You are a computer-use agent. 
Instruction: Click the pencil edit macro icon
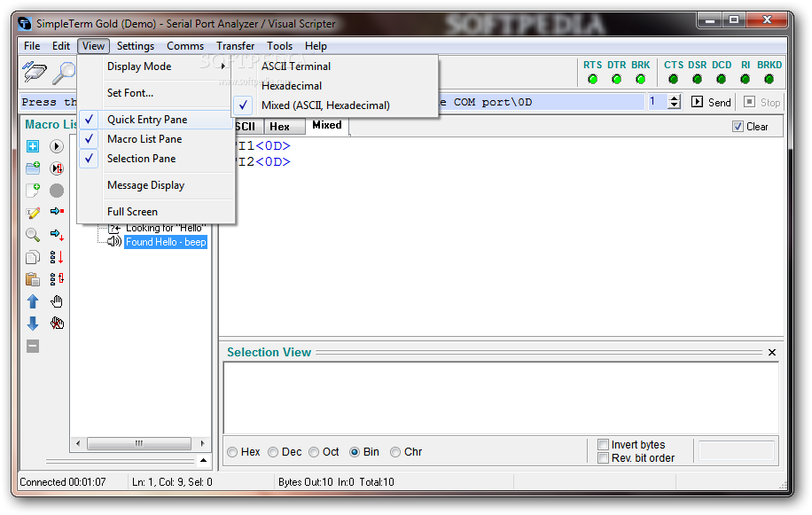[33, 213]
